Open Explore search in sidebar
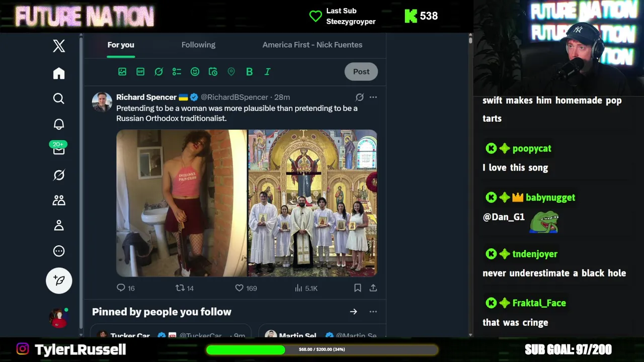This screenshot has height=362, width=644. [59, 99]
